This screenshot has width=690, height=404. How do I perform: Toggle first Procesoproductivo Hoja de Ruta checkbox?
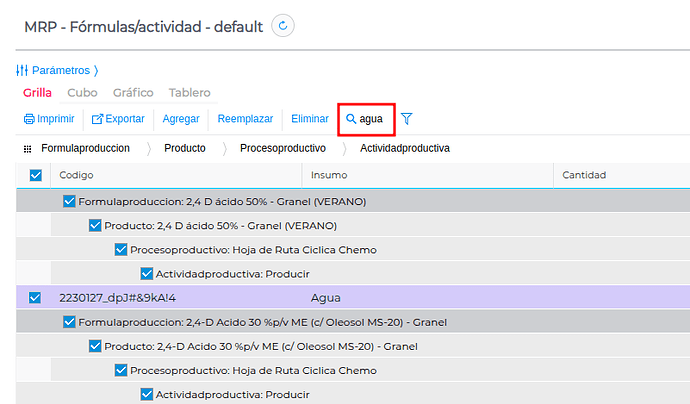121,250
